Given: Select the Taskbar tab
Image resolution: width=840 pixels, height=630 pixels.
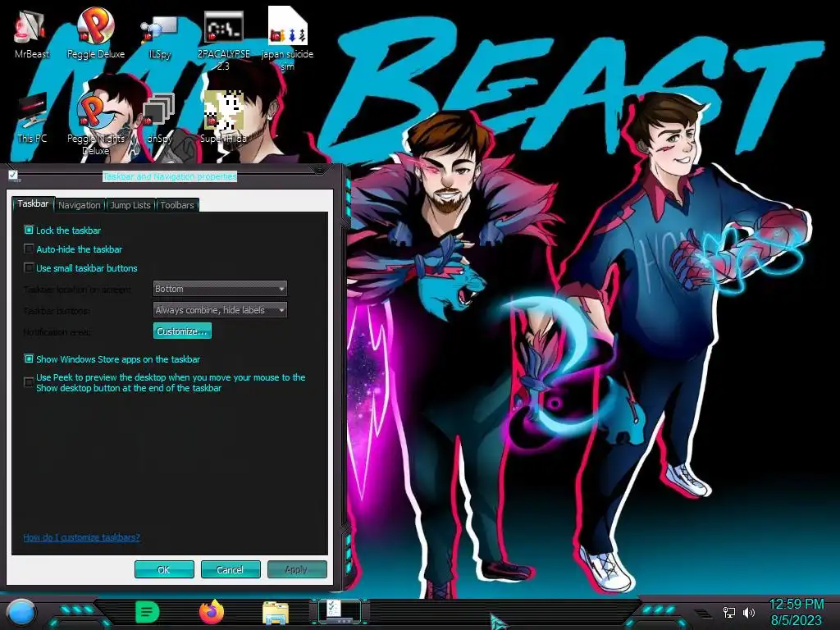Looking at the screenshot, I should coord(33,203).
